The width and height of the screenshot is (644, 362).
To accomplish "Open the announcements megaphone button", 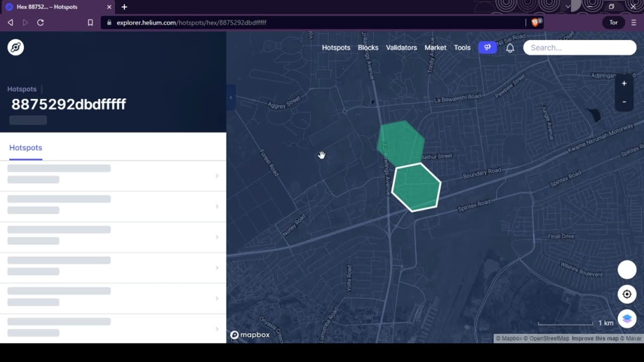I will [487, 47].
